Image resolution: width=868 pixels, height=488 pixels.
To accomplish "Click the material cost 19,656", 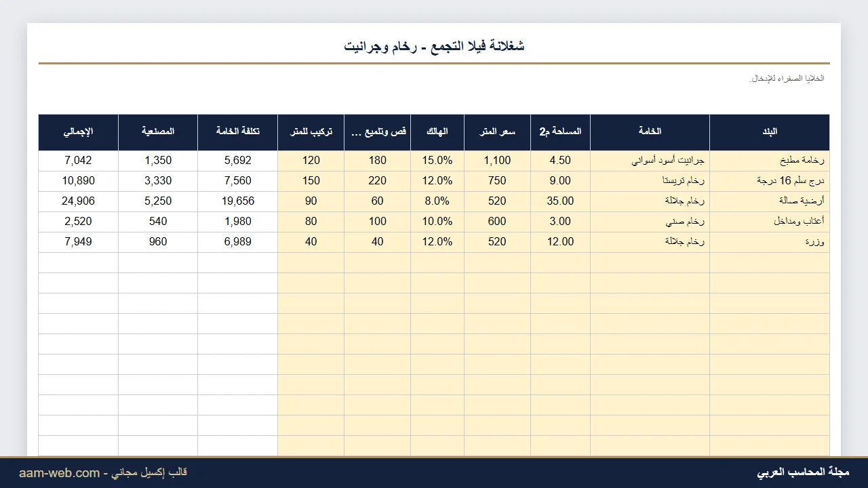I will click(x=238, y=201).
